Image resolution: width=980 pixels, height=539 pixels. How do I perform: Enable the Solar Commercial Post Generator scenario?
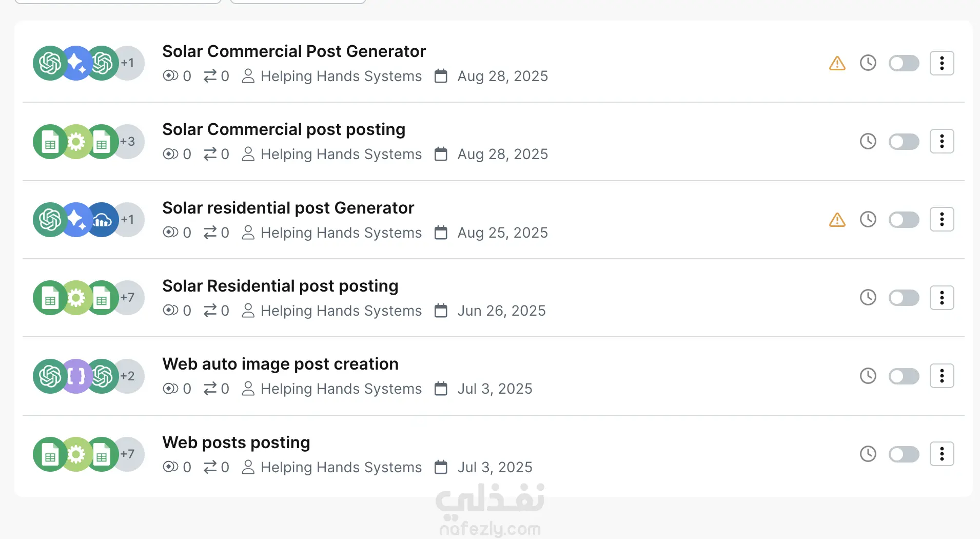[904, 63]
